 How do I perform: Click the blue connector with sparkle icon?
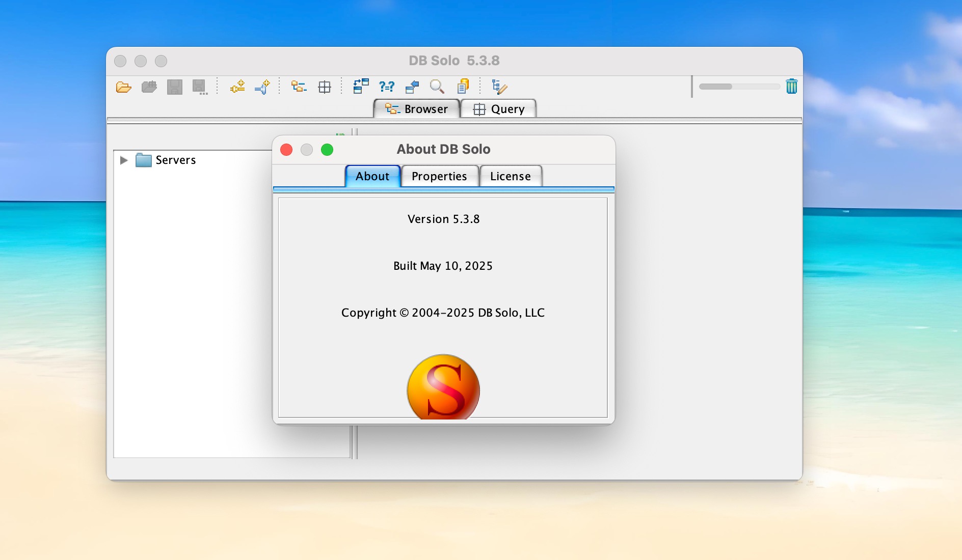[262, 87]
